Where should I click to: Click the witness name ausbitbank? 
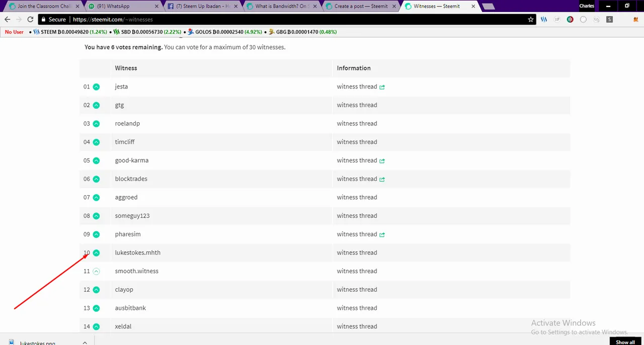pyautogui.click(x=130, y=308)
